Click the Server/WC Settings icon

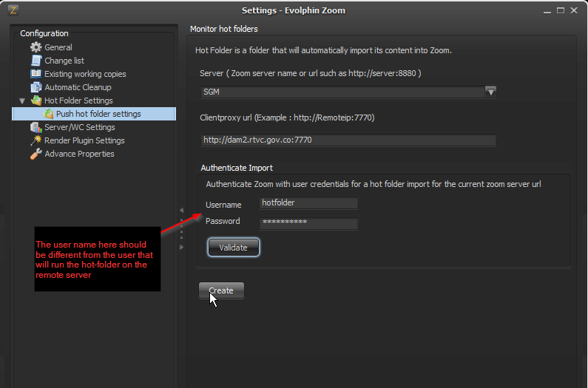point(36,127)
